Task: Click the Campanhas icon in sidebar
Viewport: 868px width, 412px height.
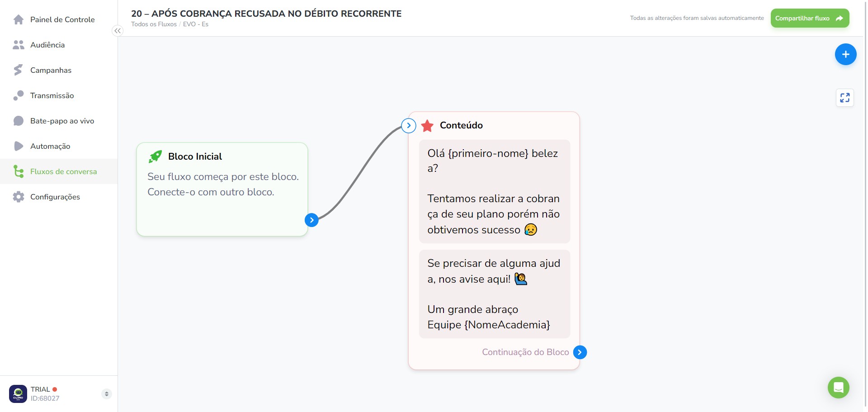Action: click(18, 70)
